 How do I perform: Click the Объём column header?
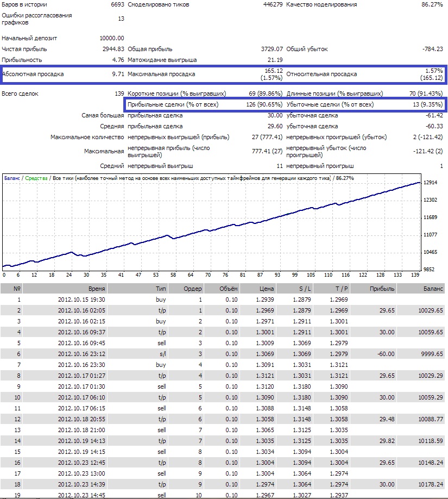[228, 289]
